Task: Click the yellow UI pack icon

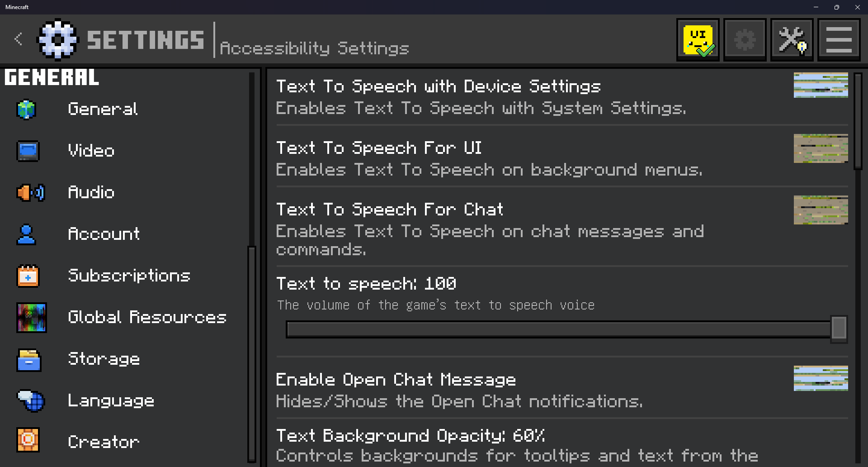Action: tap(698, 40)
